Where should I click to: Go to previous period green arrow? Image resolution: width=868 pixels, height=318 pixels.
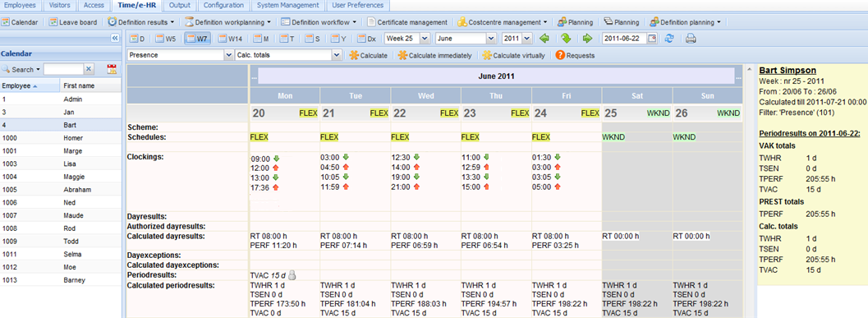(544, 39)
